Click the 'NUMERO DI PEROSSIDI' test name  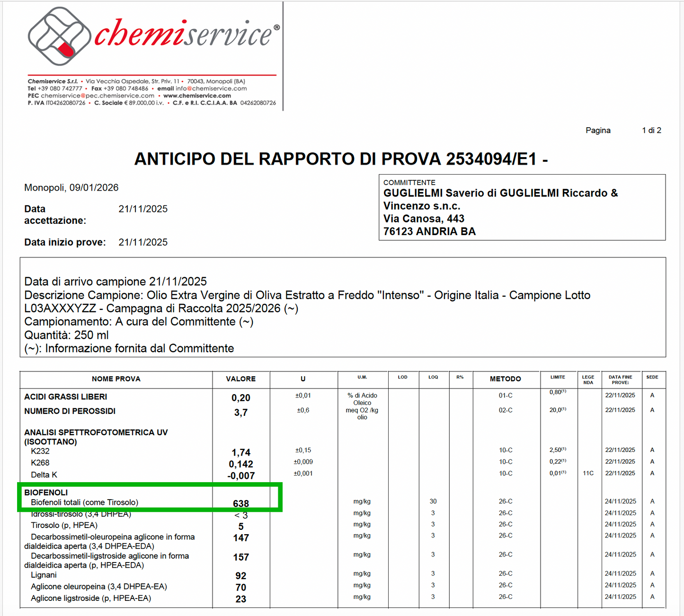click(70, 411)
